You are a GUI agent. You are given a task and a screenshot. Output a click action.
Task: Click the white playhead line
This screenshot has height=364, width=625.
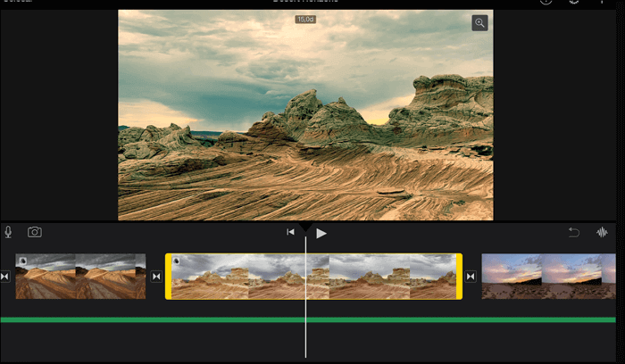point(305,339)
